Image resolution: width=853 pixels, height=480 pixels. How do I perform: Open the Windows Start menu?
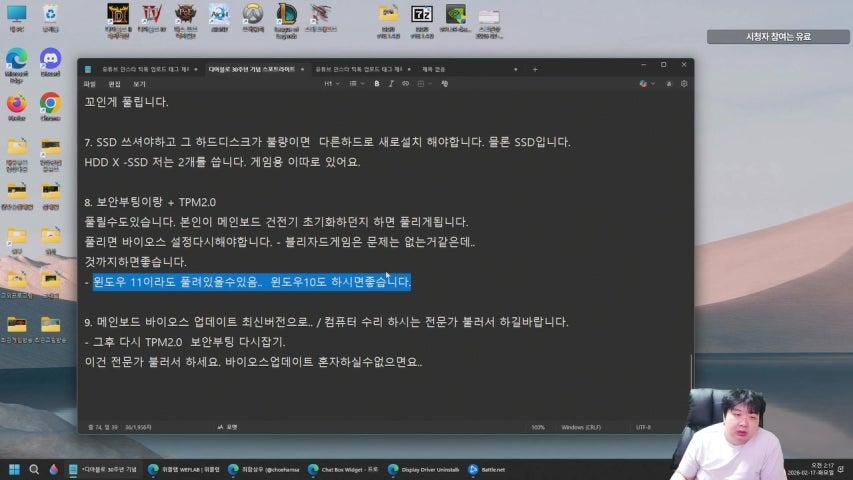coord(15,469)
